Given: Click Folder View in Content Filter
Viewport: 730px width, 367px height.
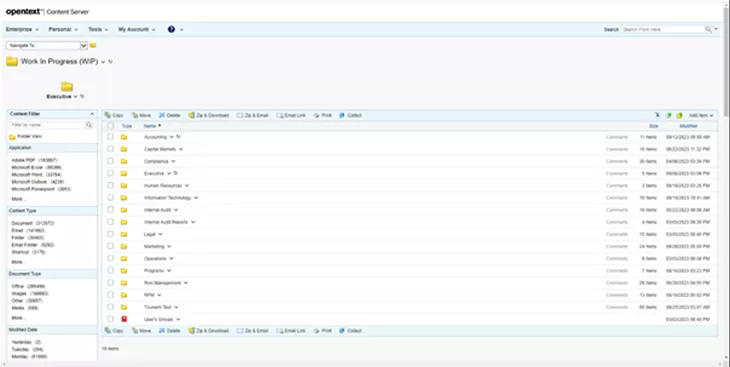Looking at the screenshot, I should [x=29, y=136].
